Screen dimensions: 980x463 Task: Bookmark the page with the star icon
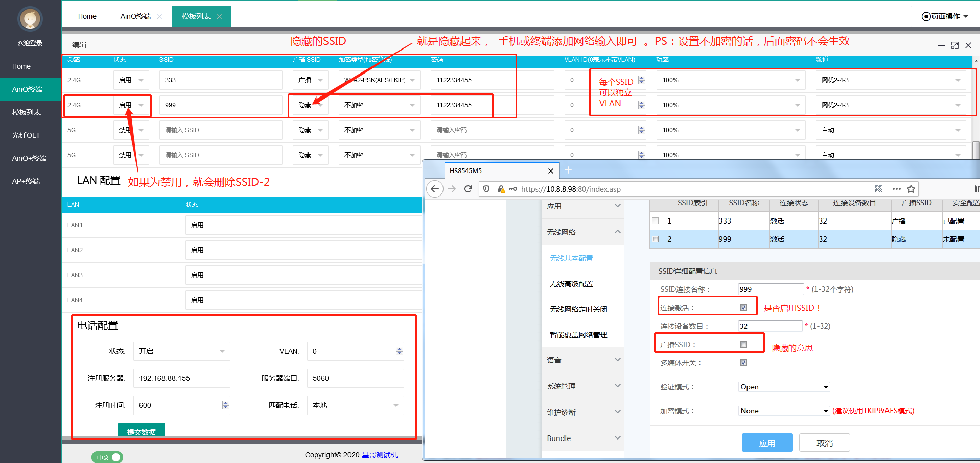tap(911, 189)
